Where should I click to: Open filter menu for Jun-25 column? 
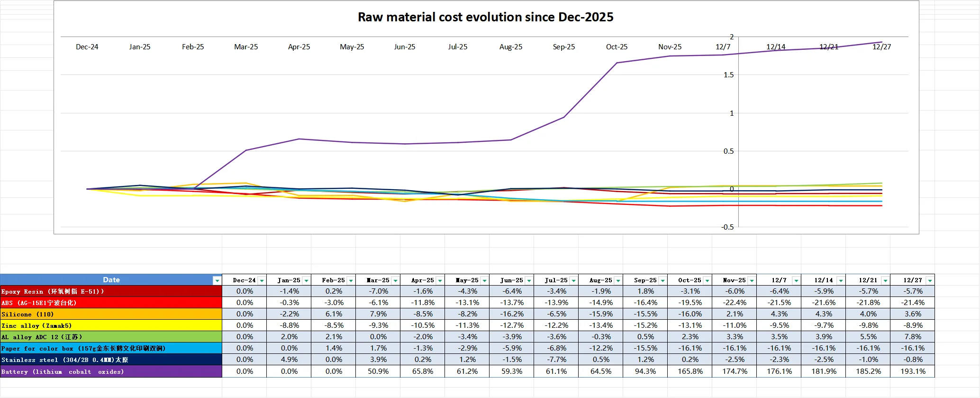(529, 280)
